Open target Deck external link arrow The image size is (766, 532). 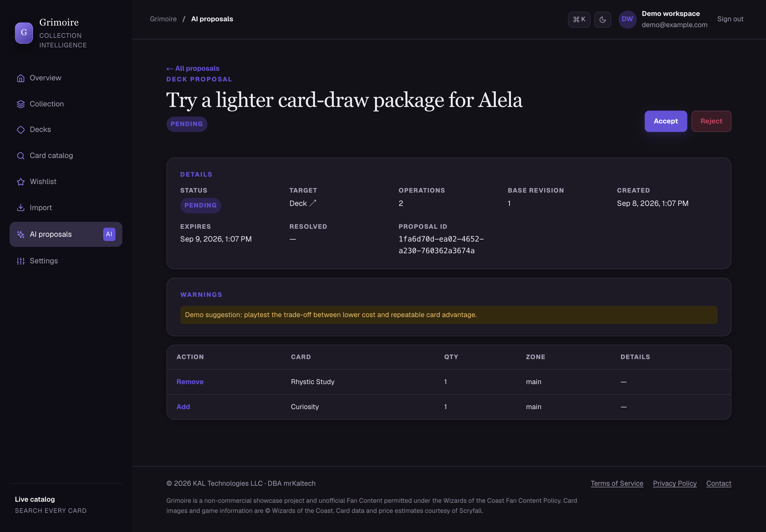tap(313, 203)
